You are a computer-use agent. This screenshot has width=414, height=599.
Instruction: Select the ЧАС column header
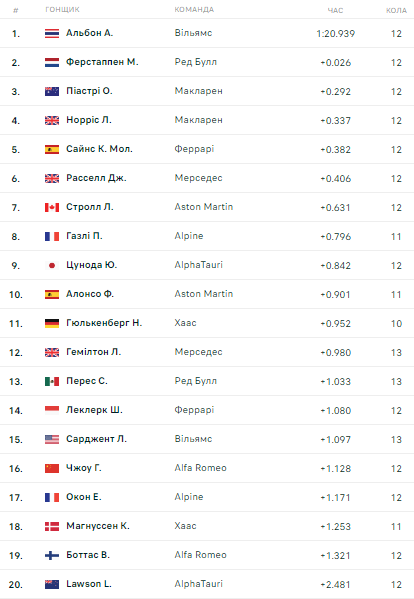click(x=335, y=10)
